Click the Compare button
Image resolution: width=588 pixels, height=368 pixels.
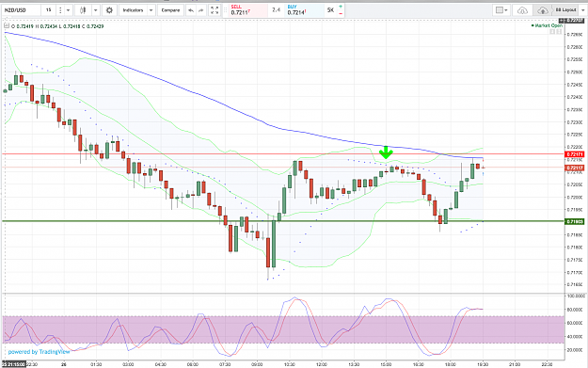[x=170, y=10]
